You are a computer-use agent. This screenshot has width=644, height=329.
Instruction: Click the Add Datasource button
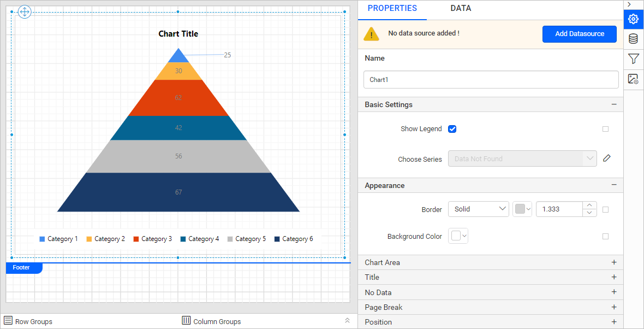[x=580, y=34]
